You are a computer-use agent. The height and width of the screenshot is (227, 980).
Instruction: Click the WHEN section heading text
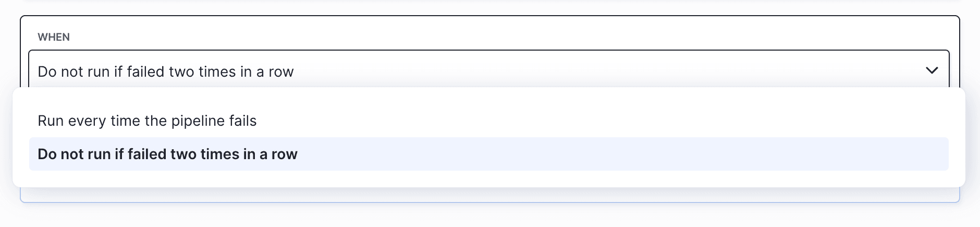[54, 37]
